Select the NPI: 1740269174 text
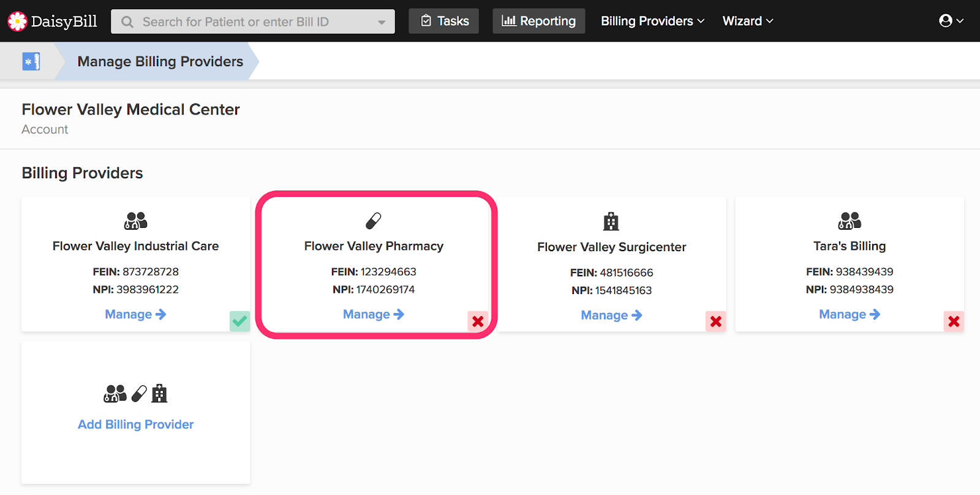Viewport: 980px width, 495px height. point(374,289)
